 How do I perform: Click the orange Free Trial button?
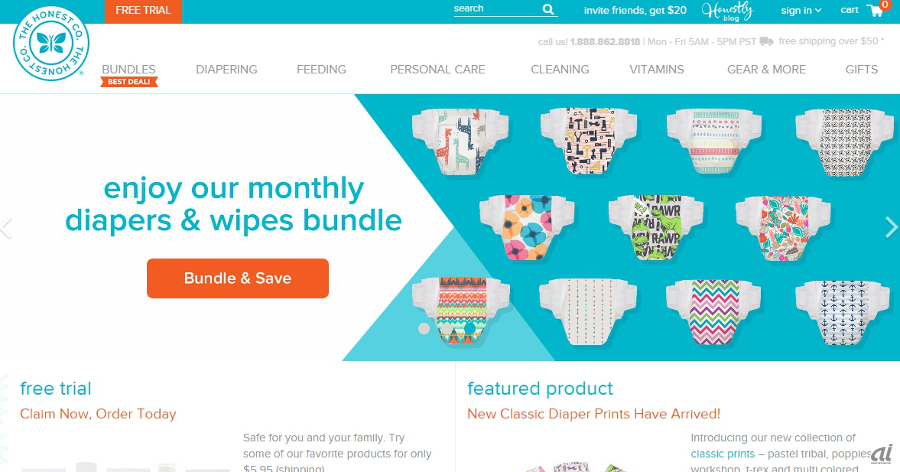tap(143, 11)
